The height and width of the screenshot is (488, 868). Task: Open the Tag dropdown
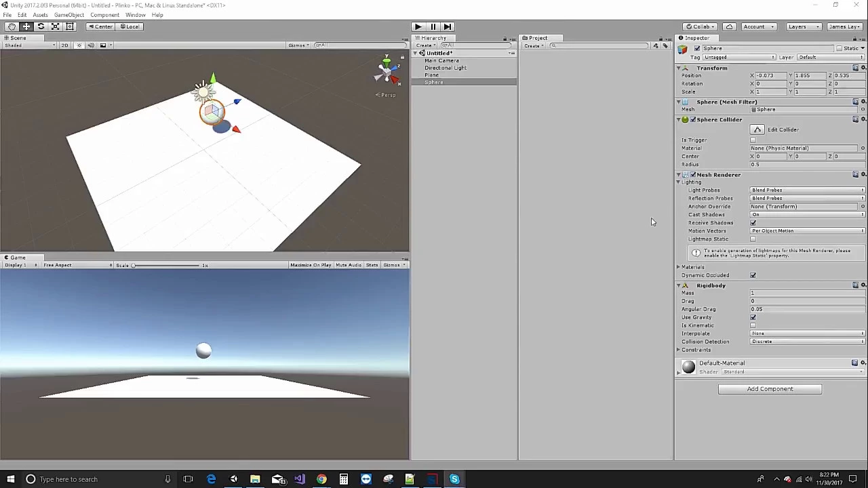tap(740, 58)
